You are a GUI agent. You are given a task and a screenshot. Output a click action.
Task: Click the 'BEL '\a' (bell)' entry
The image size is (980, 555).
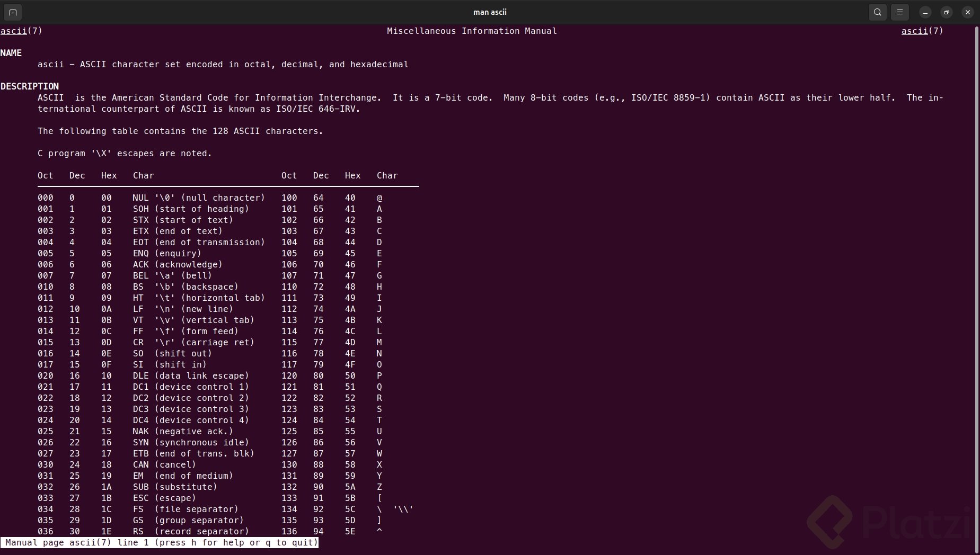pos(172,276)
